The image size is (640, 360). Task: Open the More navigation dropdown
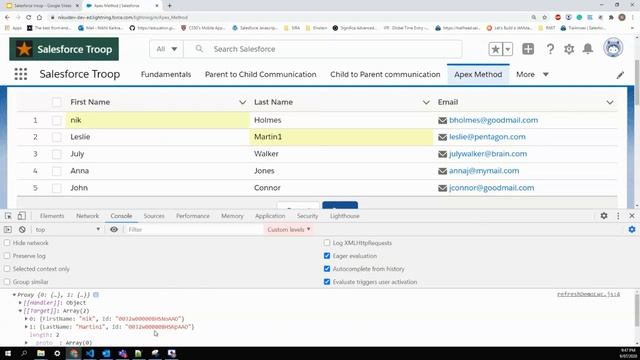click(532, 75)
